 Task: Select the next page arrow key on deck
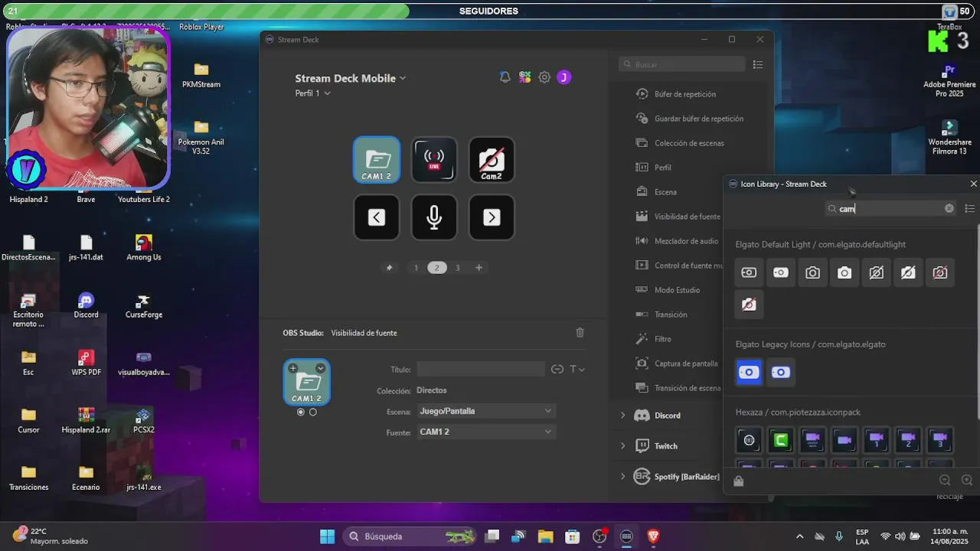tap(492, 217)
